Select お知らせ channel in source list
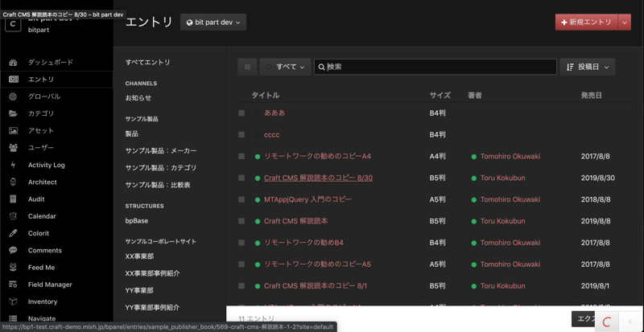644x332 pixels. (138, 98)
